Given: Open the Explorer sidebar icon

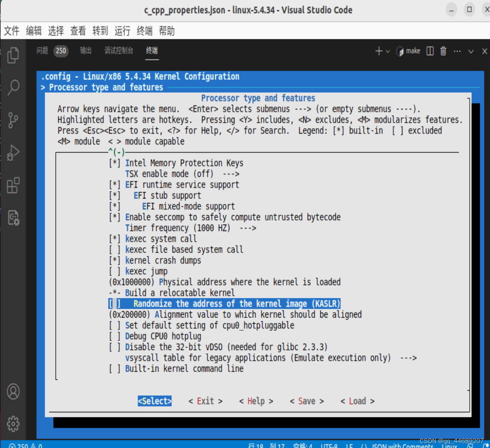Looking at the screenshot, I should pos(13,55).
